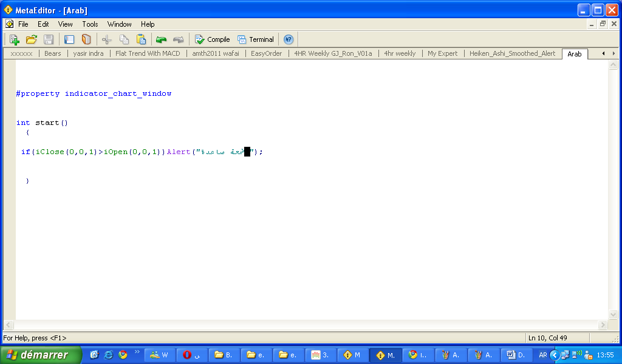This screenshot has width=622, height=364.
Task: Click the taskbar clock 13:55
Action: pyautogui.click(x=606, y=355)
